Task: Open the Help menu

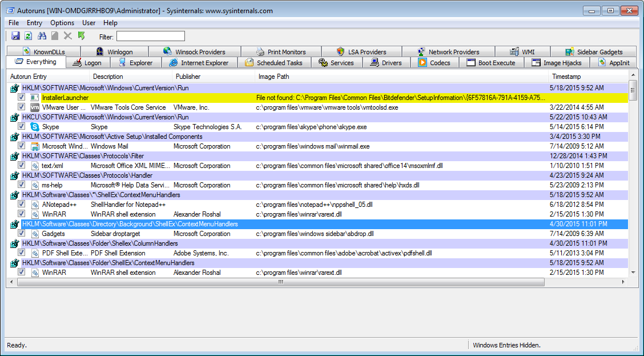Action: [x=110, y=23]
